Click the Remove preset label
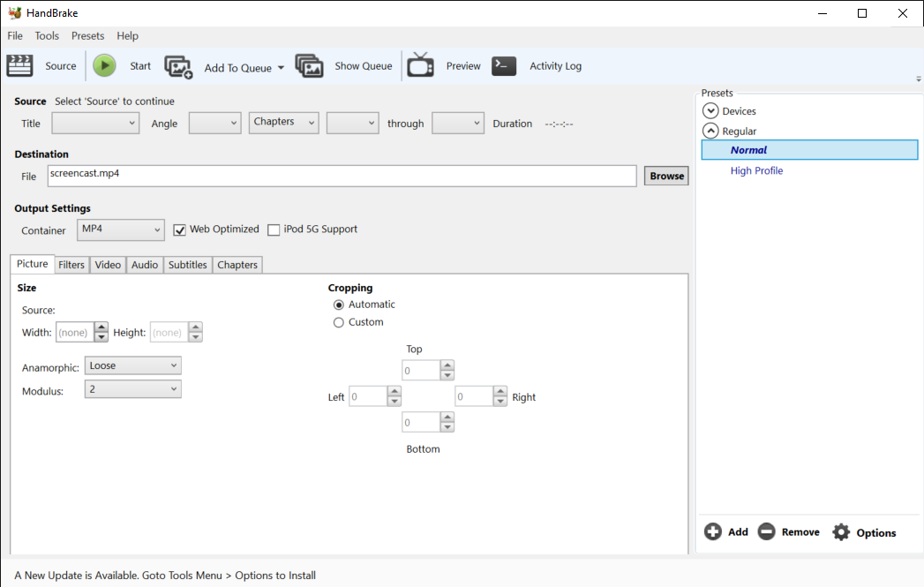 tap(800, 532)
